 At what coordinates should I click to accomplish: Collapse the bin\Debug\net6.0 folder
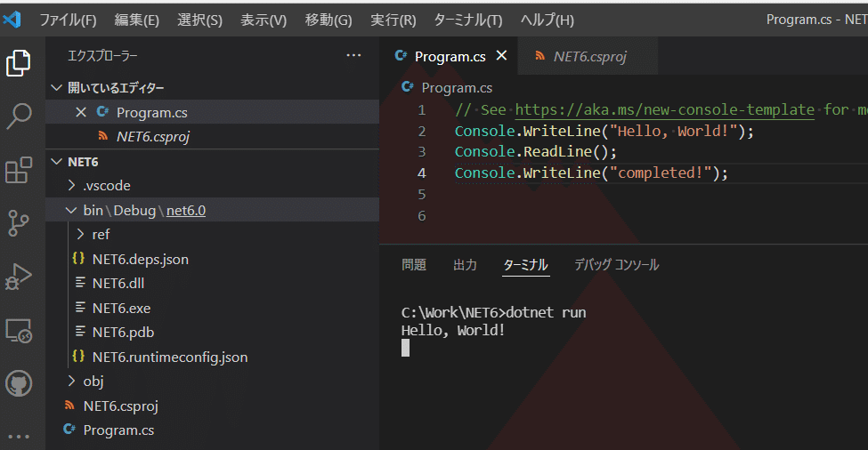[71, 210]
